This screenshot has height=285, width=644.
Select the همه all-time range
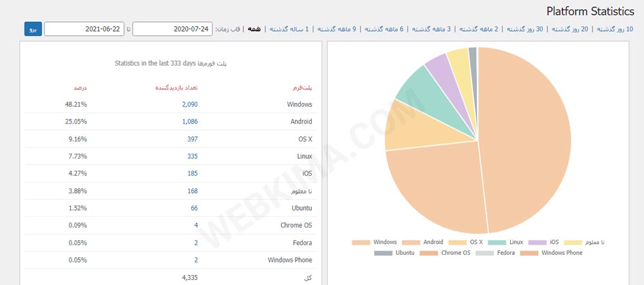click(254, 29)
